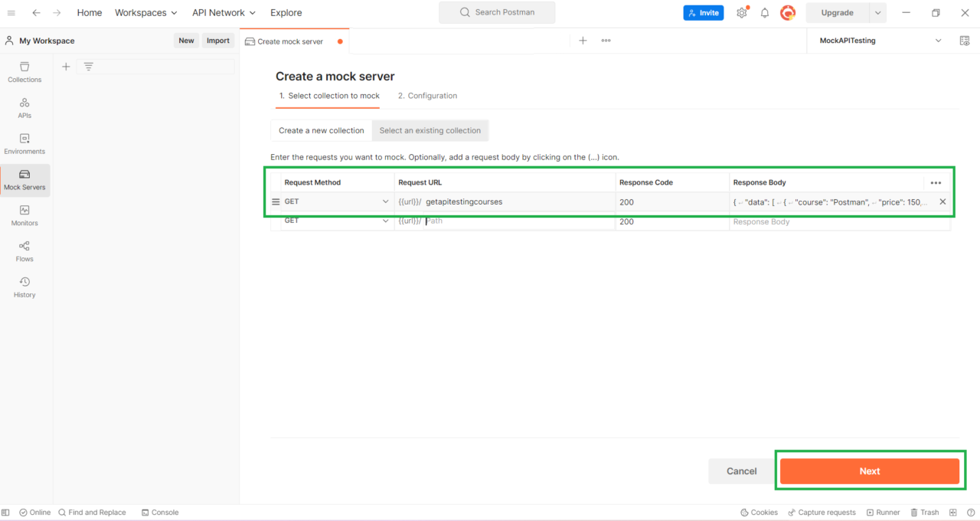Open the Collections sidebar panel

pos(24,72)
